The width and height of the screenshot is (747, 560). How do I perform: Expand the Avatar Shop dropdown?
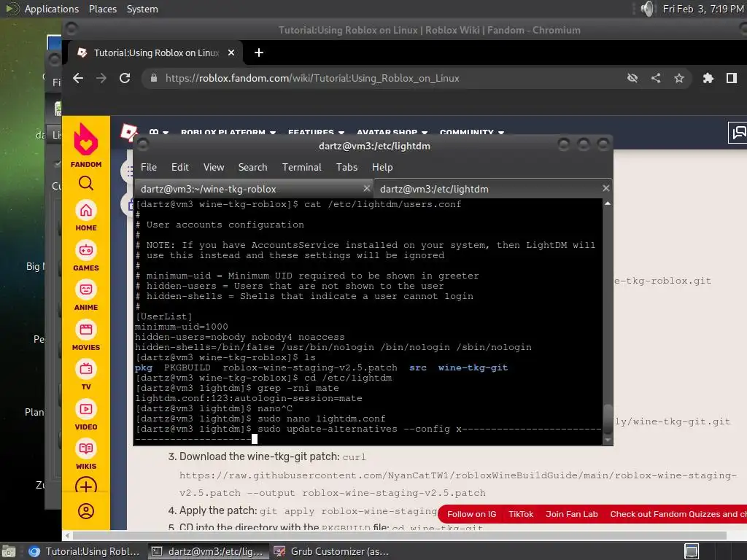[x=392, y=133]
